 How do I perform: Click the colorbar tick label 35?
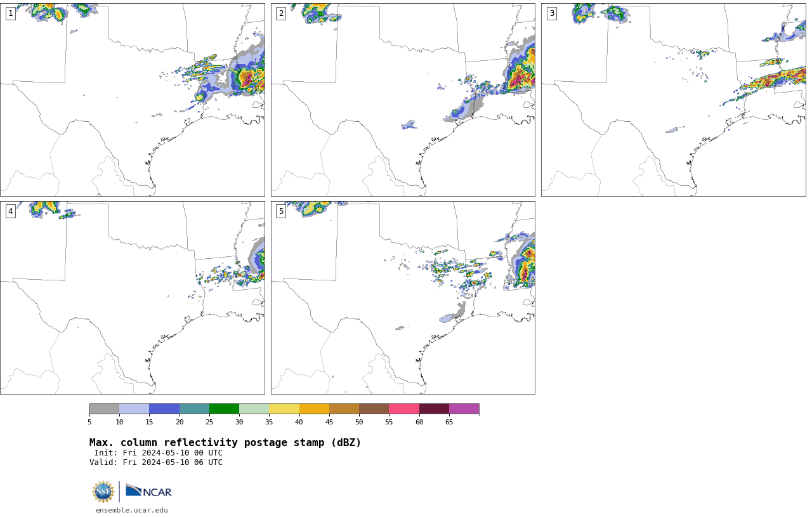point(269,422)
